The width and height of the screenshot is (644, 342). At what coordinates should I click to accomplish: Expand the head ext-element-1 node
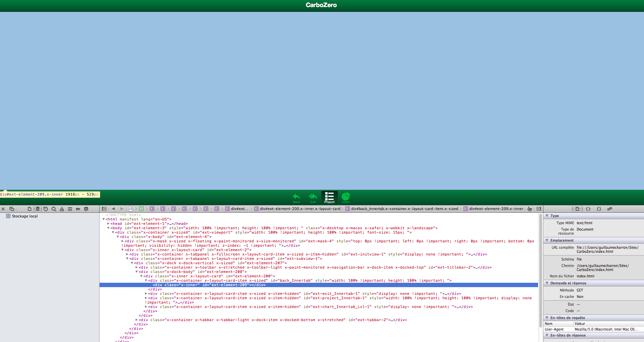point(108,224)
